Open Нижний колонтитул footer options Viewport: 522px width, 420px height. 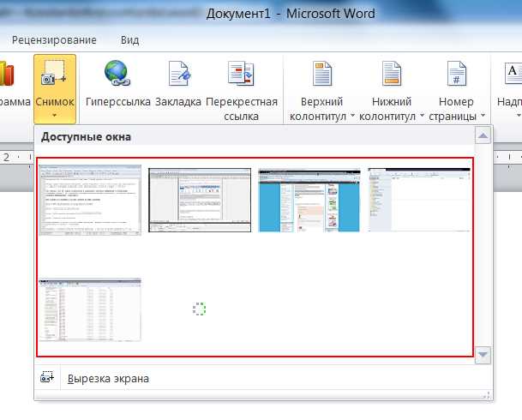[x=392, y=90]
